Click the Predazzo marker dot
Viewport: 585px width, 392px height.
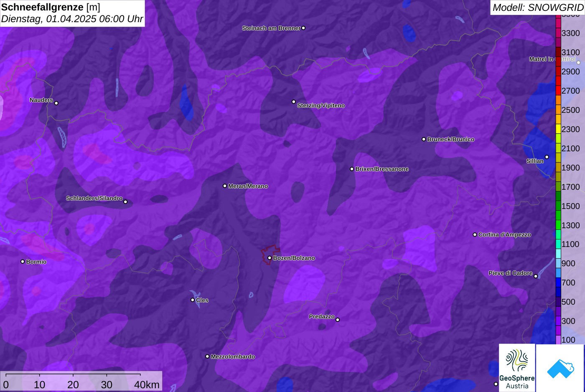click(x=338, y=320)
